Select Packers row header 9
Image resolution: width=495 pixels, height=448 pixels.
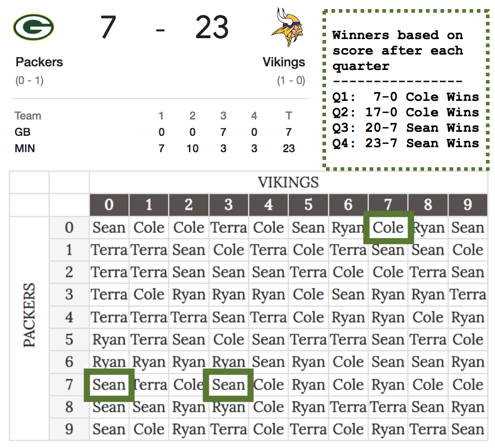tap(69, 429)
